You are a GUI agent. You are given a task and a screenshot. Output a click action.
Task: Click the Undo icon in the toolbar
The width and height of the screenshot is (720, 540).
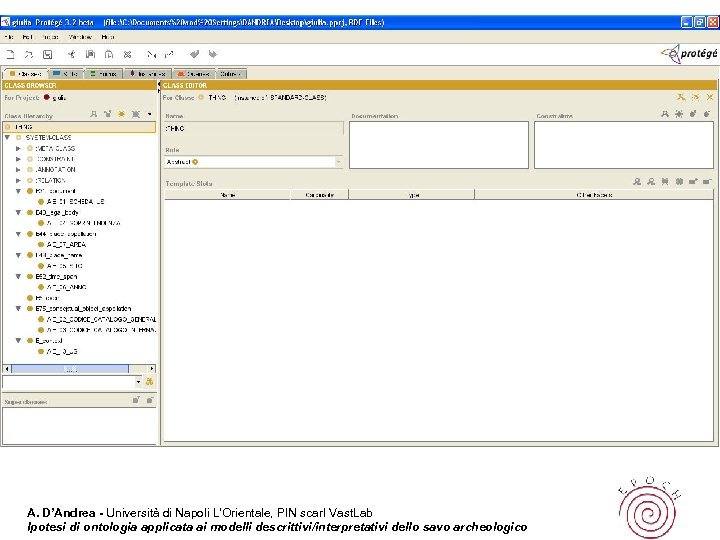194,54
